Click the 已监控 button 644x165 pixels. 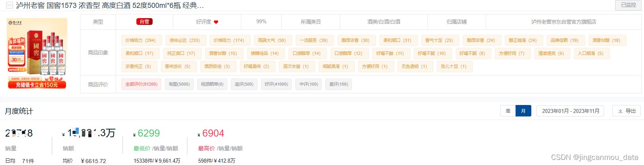click(628, 5)
